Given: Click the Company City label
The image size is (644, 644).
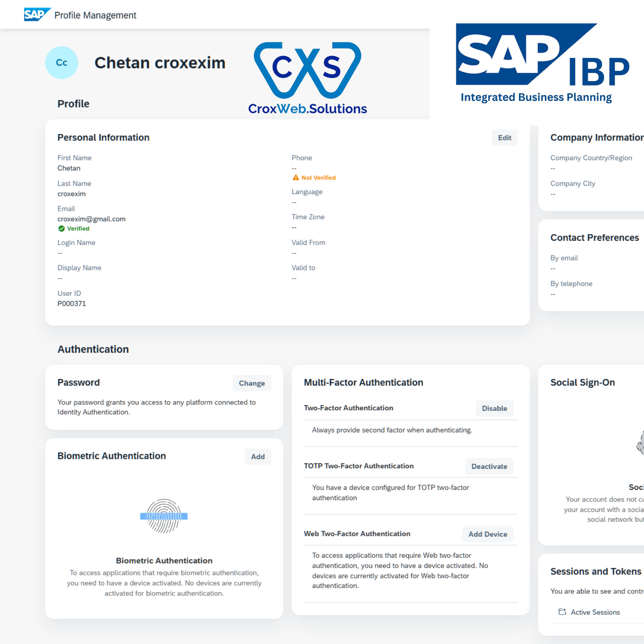Looking at the screenshot, I should click(x=573, y=184).
